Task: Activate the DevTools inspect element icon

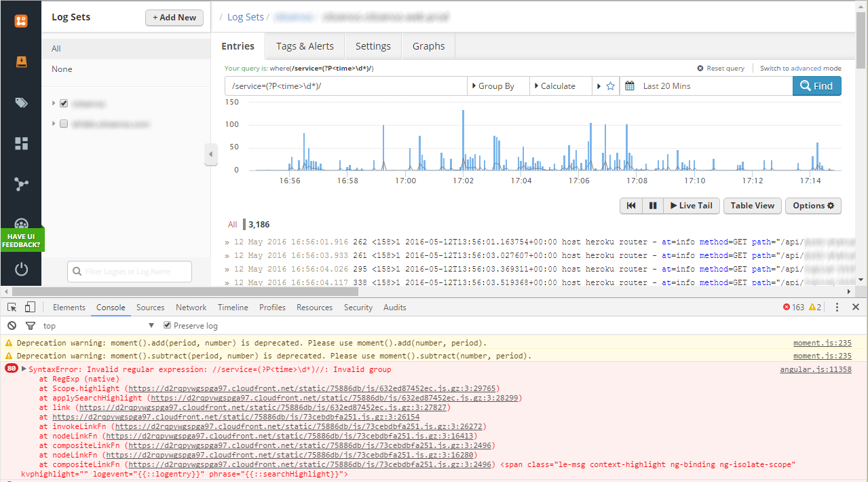Action: point(12,308)
